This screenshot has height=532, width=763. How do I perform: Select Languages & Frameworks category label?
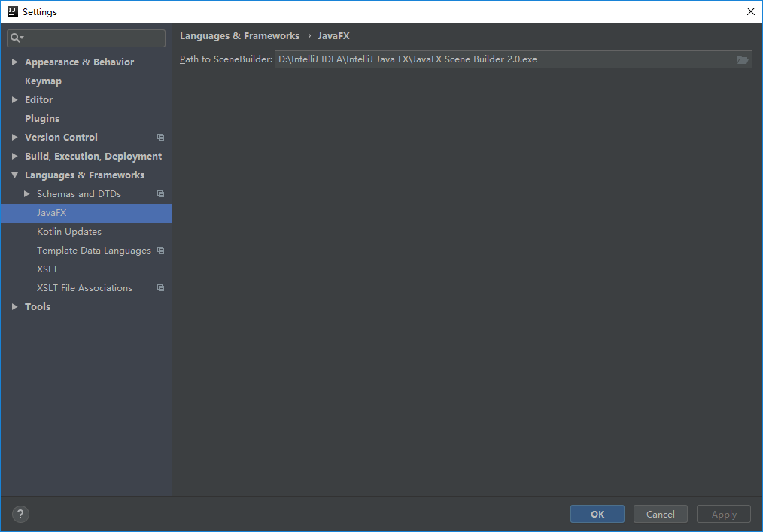point(85,175)
